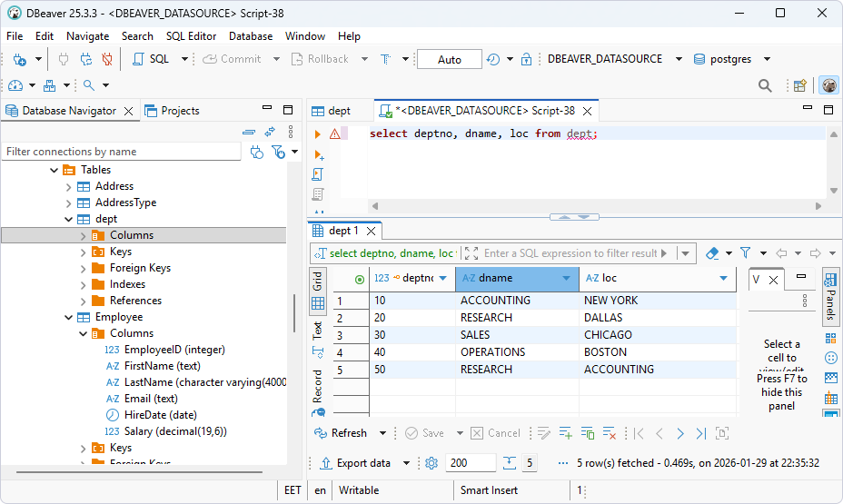Screen dimensions: 843x504
Task: Click the fetch next page icon
Action: click(x=509, y=463)
